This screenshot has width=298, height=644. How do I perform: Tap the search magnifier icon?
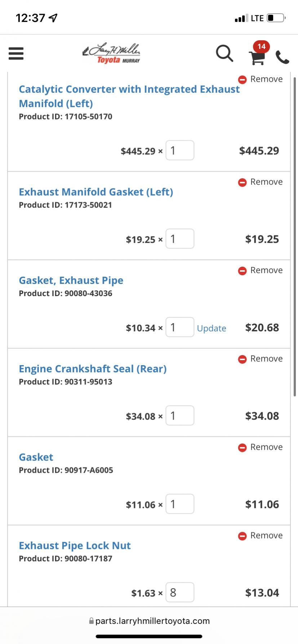point(224,54)
